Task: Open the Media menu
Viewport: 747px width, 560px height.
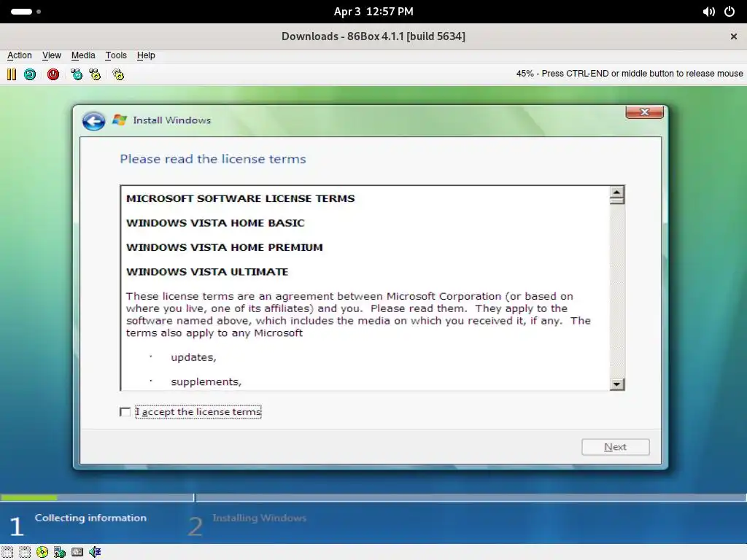Action: pyautogui.click(x=83, y=55)
